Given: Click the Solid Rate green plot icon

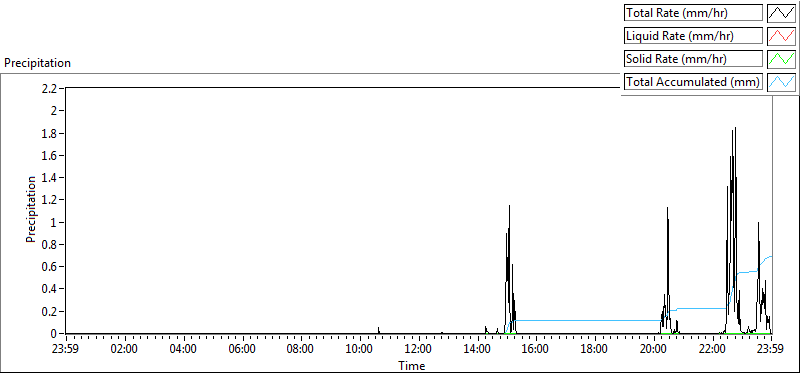Looking at the screenshot, I should click(781, 59).
